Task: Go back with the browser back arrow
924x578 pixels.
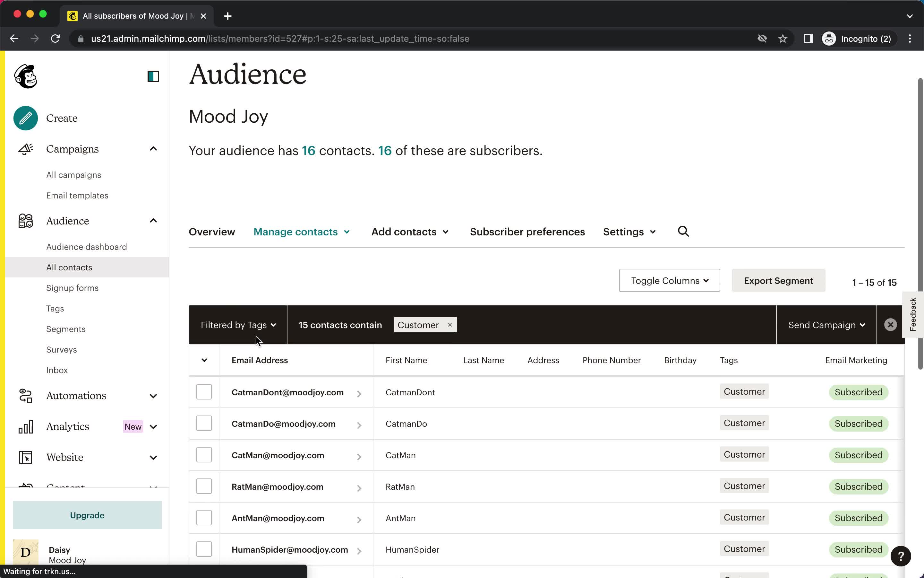Action: pos(14,39)
